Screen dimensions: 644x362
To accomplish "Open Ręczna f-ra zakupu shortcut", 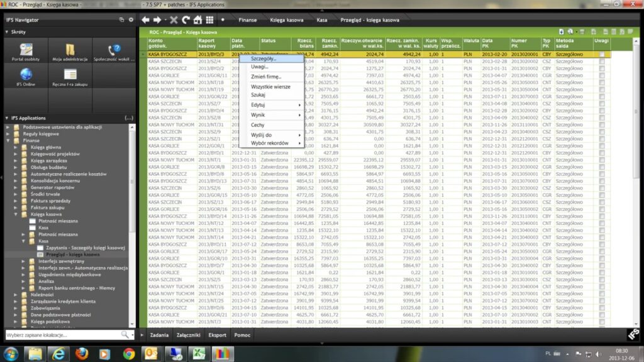I will 70,77.
